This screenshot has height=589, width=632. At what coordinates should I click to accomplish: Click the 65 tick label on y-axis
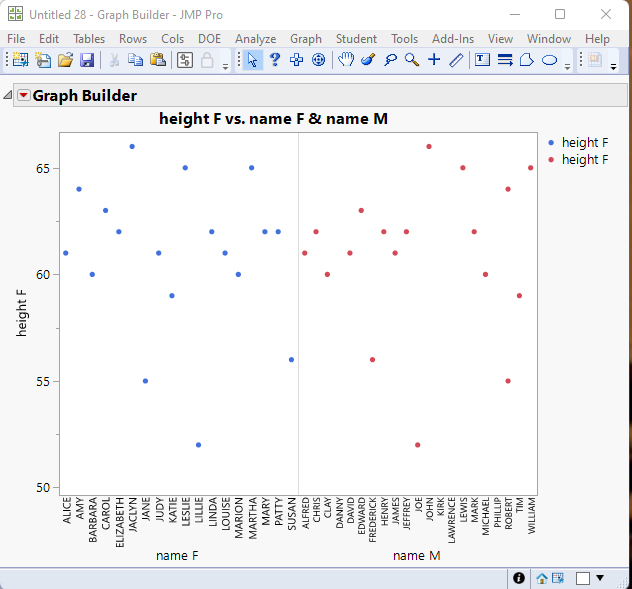point(43,169)
